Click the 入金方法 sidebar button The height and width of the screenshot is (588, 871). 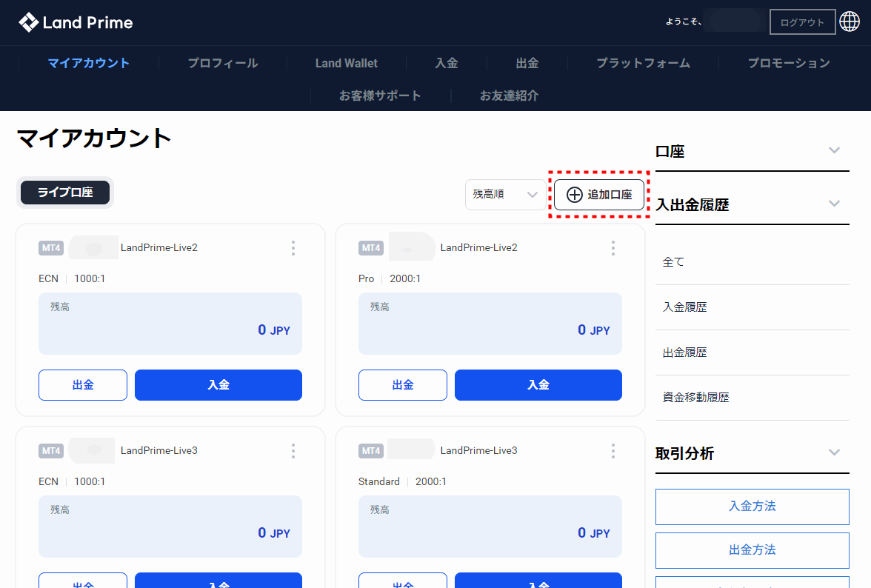pos(752,507)
